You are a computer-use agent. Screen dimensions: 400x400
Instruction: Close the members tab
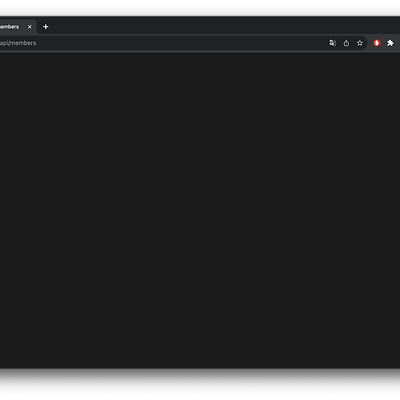tap(30, 27)
